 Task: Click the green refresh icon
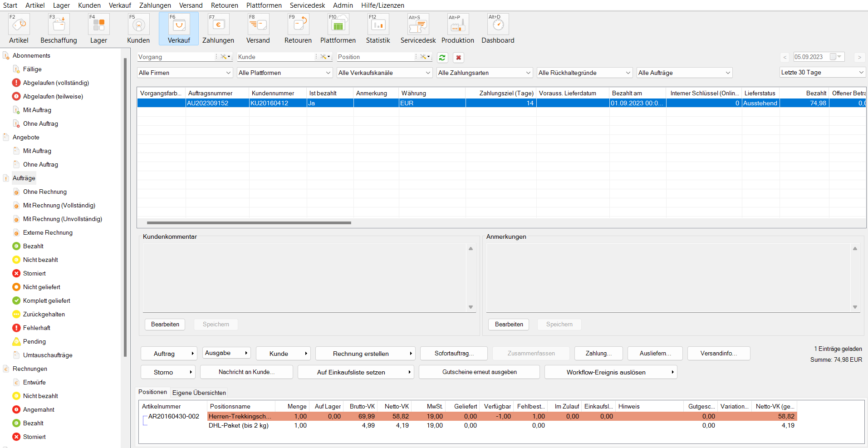pyautogui.click(x=442, y=58)
